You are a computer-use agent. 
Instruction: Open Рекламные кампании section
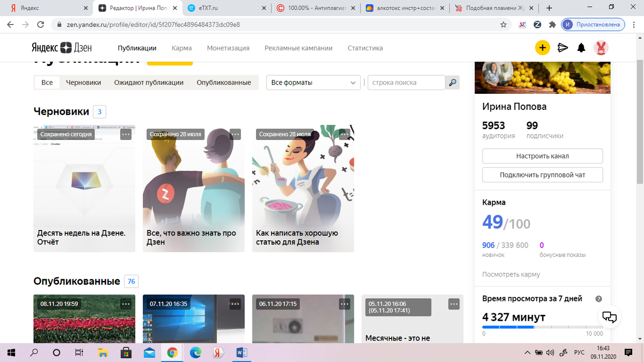click(x=298, y=48)
